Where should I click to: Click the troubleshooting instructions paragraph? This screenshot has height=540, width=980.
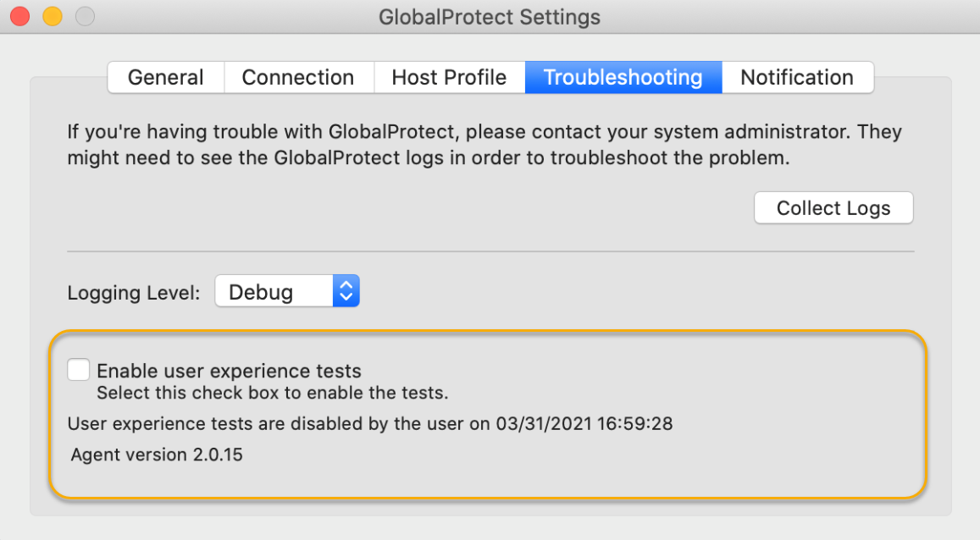pyautogui.click(x=483, y=145)
